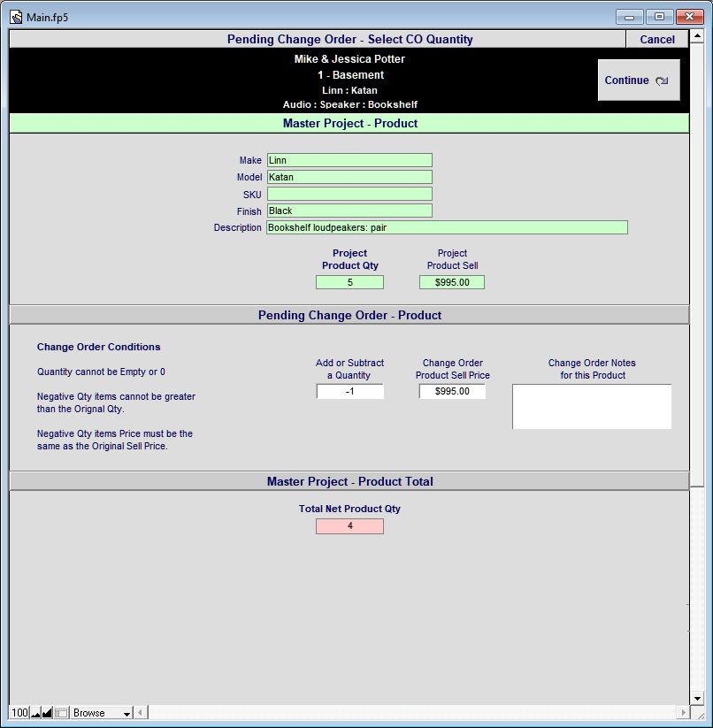Screen dimensions: 713x728
Task: Click the horizontal scrollbar left arrow
Action: point(141,712)
